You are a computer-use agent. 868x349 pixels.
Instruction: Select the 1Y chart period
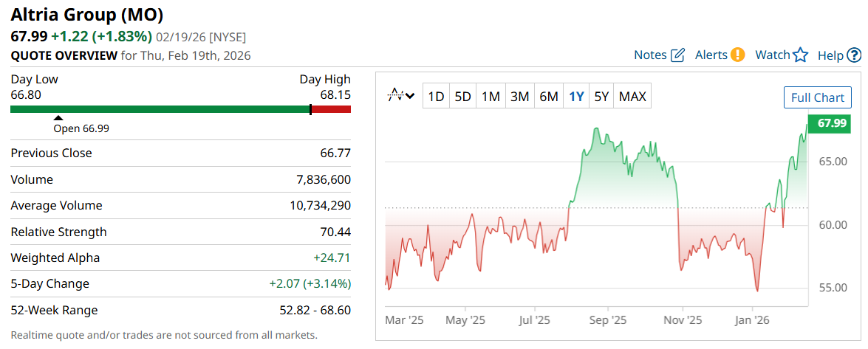pos(576,96)
